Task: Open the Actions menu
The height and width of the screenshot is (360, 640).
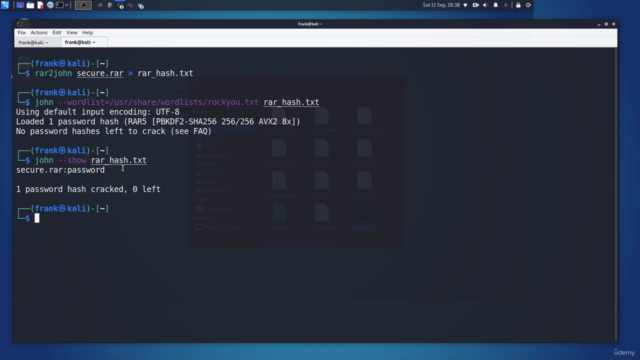Action: (x=39, y=33)
